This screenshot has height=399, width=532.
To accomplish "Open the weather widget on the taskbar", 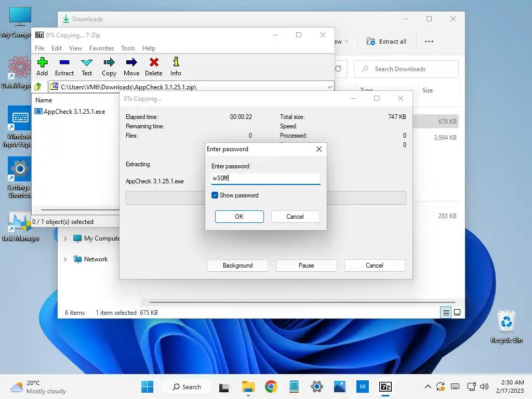I will (38, 387).
